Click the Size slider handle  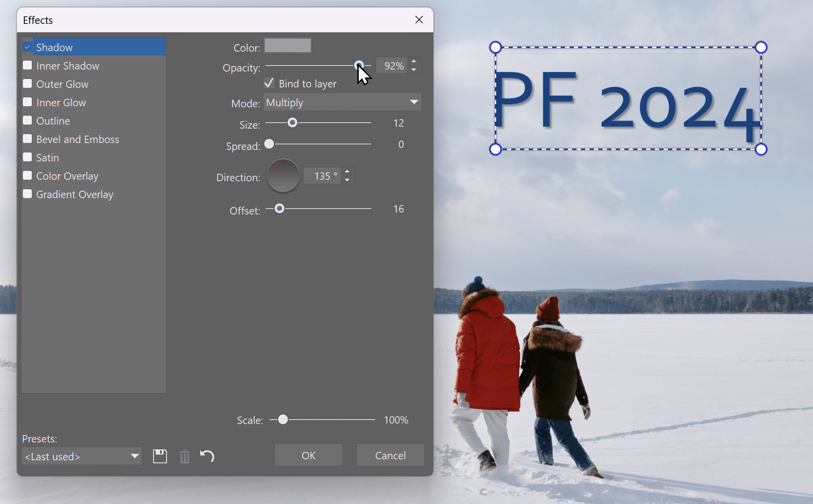[293, 123]
